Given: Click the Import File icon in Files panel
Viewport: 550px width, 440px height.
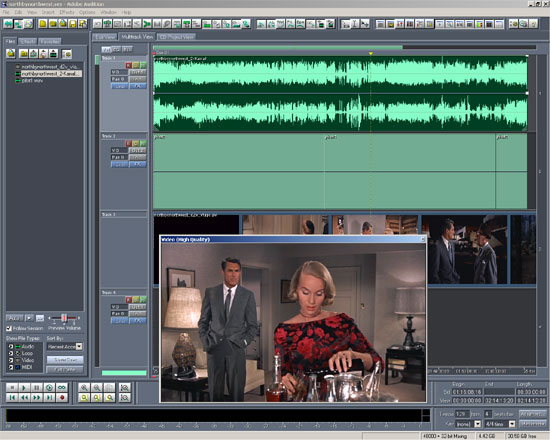Looking at the screenshot, I should tap(11, 54).
